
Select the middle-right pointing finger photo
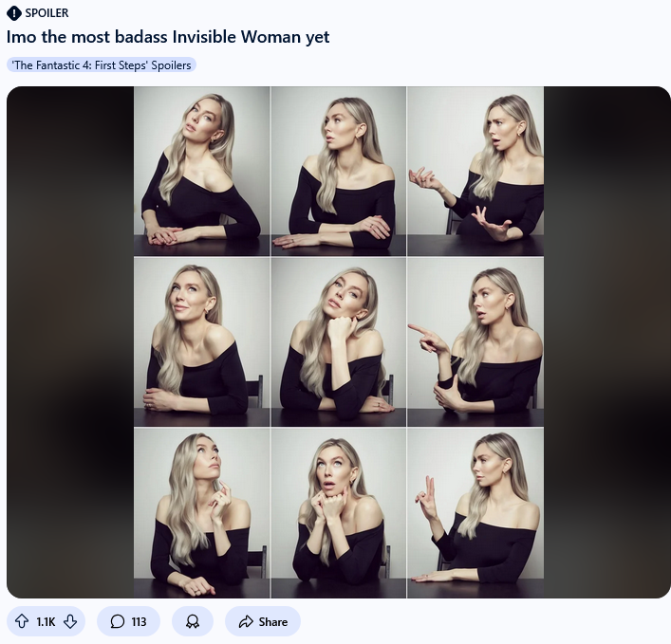(475, 341)
